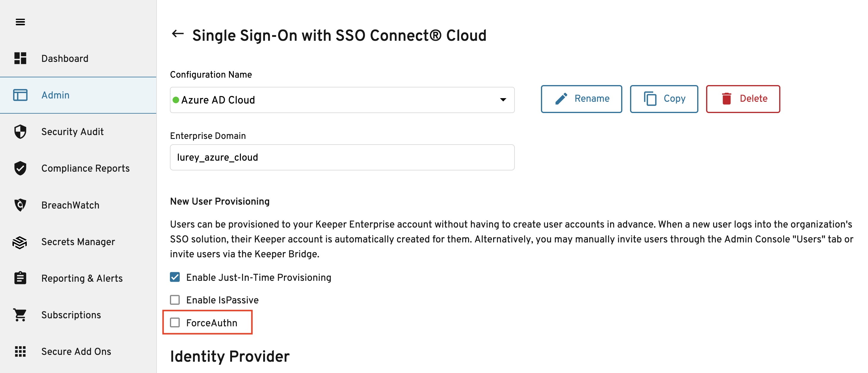The height and width of the screenshot is (373, 868).
Task: Click the Compliance Reports checkmark shield icon
Action: (20, 168)
